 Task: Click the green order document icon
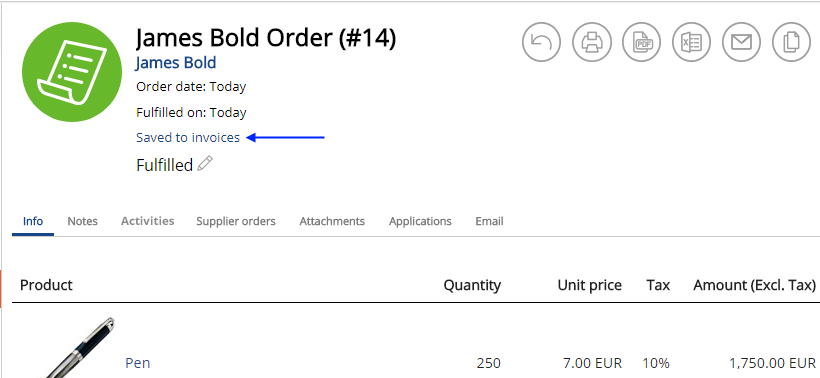72,72
